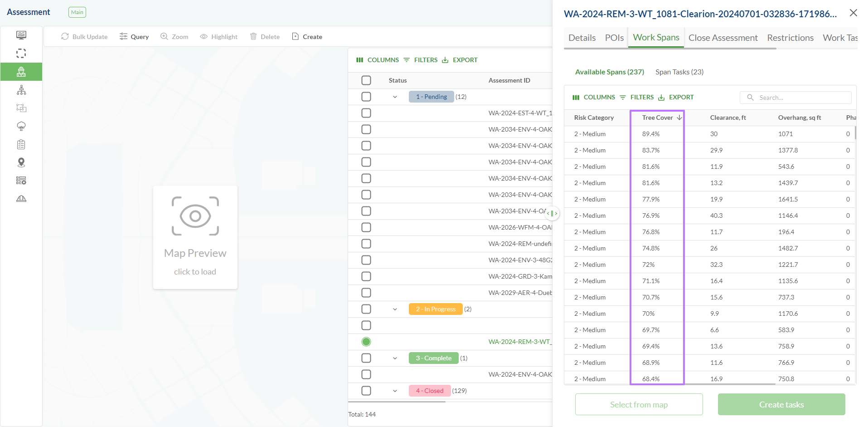Click the Bulk Update toolbar button

tap(84, 37)
